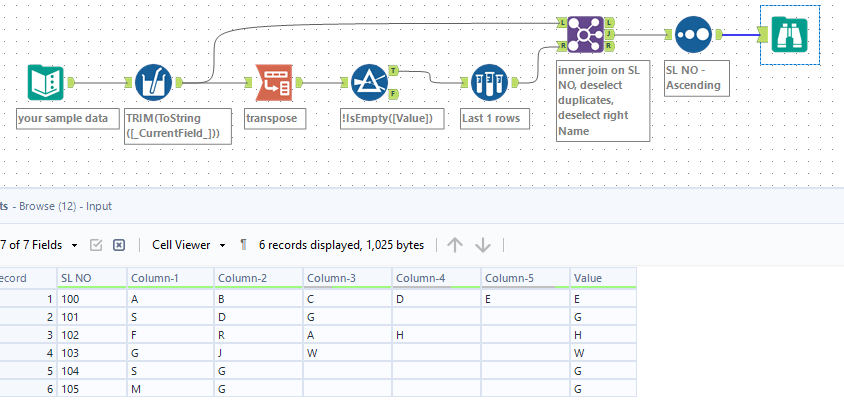Click the X box icon in results toolbar

(119, 244)
